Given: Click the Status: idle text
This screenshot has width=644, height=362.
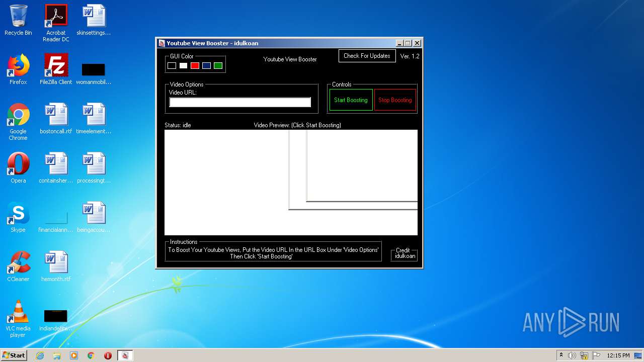Looking at the screenshot, I should tap(178, 125).
